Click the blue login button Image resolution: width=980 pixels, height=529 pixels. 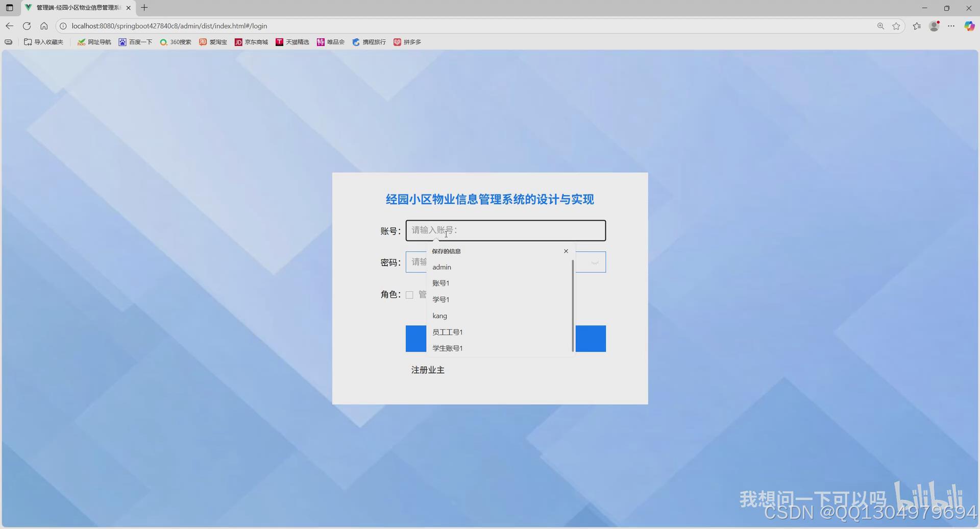pyautogui.click(x=591, y=339)
